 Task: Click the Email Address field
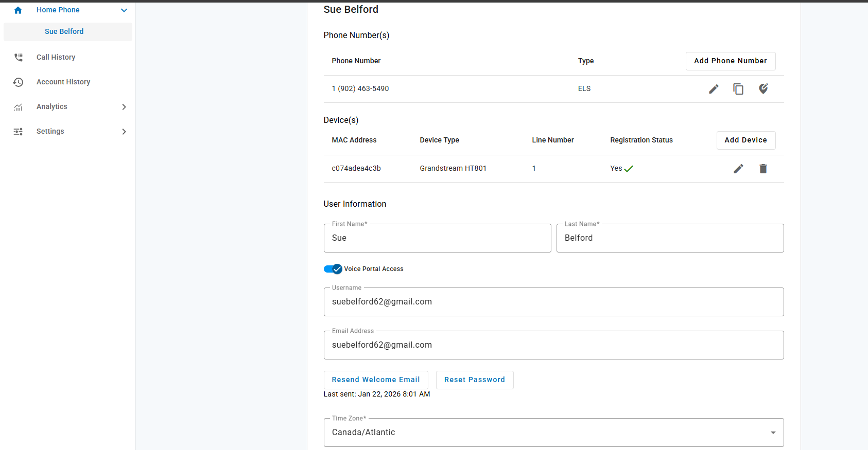[x=553, y=345]
